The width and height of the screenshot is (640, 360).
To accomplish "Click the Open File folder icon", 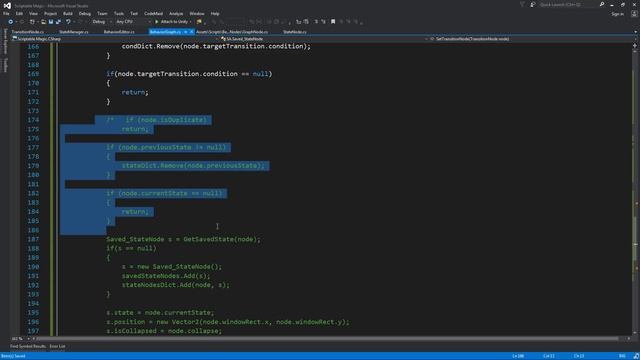I will pos(43,22).
